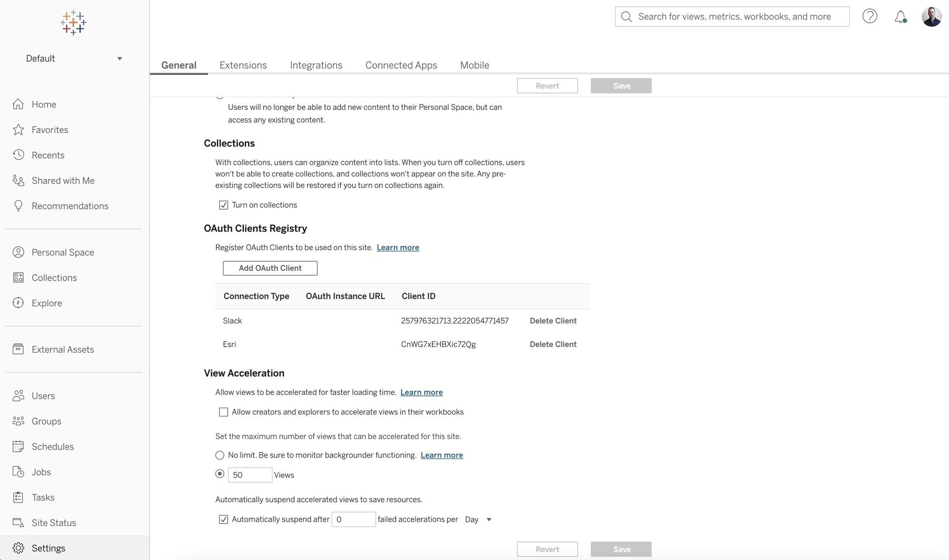Open Favorites section in sidebar
Image resolution: width=949 pixels, height=560 pixels.
pos(50,130)
